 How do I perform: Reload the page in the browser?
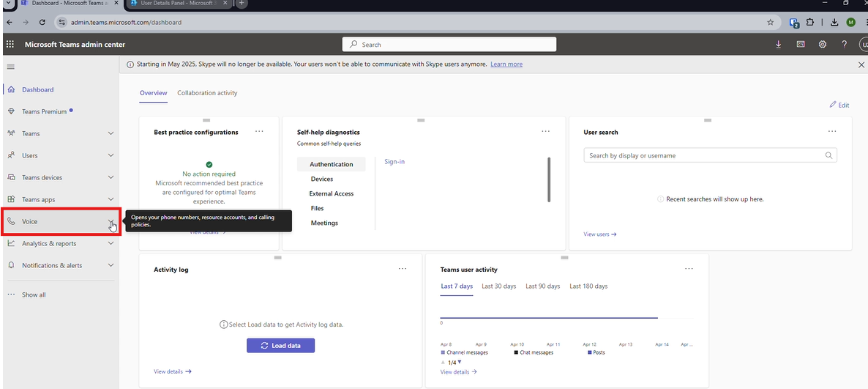(42, 22)
